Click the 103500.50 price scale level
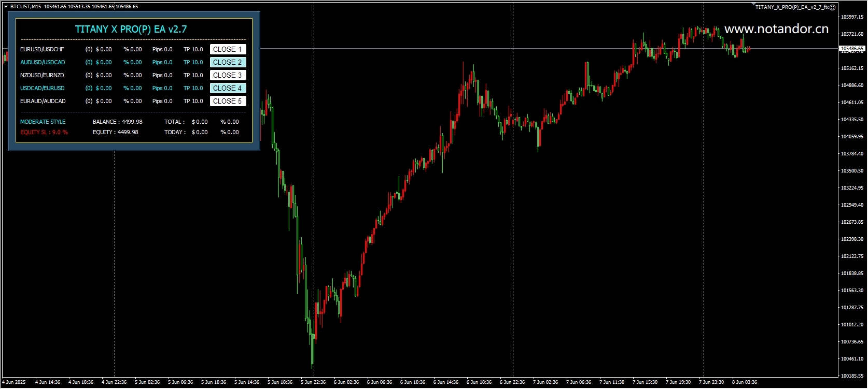This screenshot has width=868, height=389. (852, 171)
